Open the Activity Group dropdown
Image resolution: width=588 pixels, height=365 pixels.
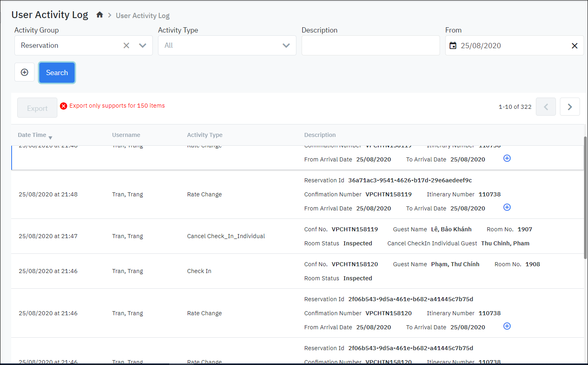(142, 45)
